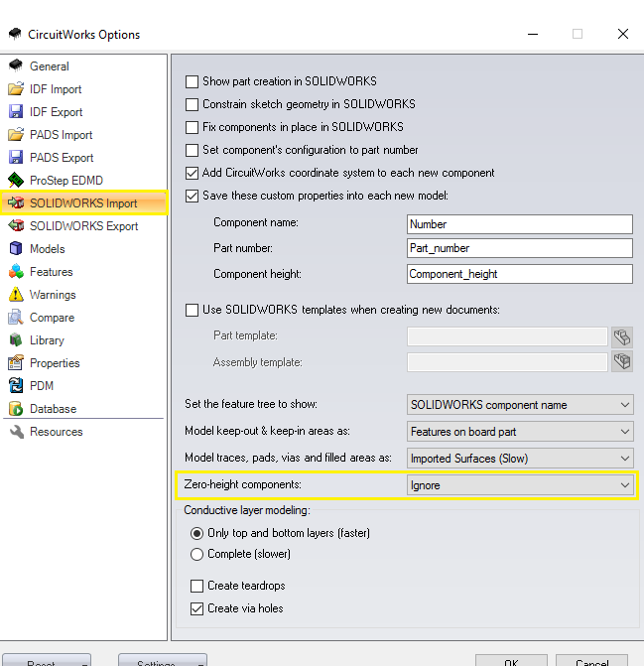Viewport: 644px width, 666px height.
Task: Click the CircuitWorks chip icon in title bar
Action: pyautogui.click(x=15, y=34)
